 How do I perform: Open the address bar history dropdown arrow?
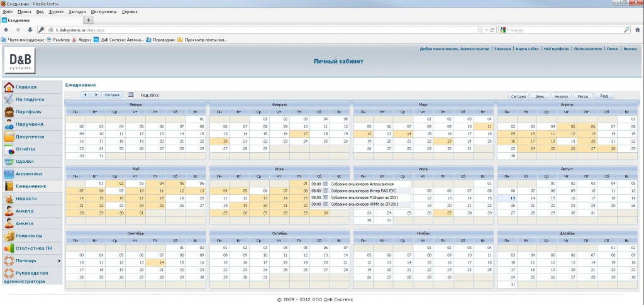coord(486,30)
